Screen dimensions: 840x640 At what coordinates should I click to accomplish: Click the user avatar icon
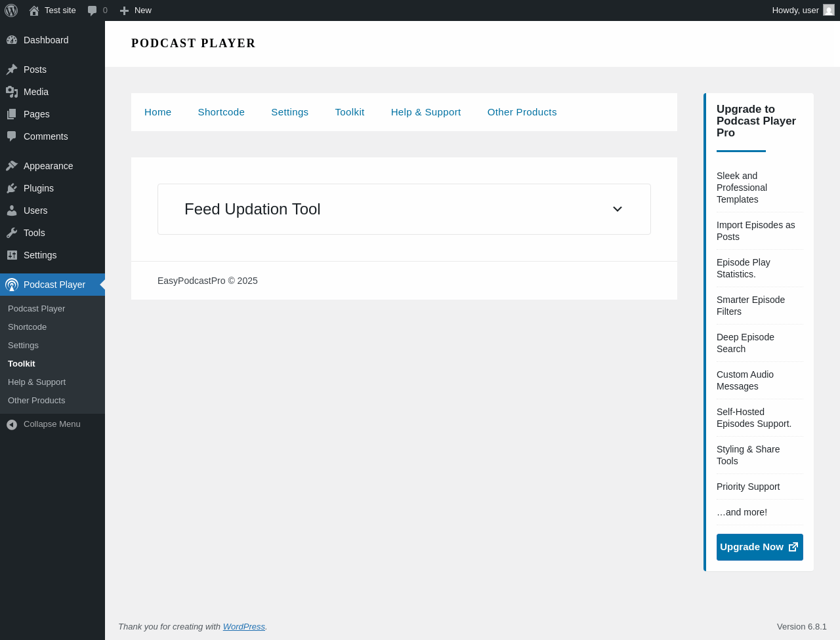(829, 10)
